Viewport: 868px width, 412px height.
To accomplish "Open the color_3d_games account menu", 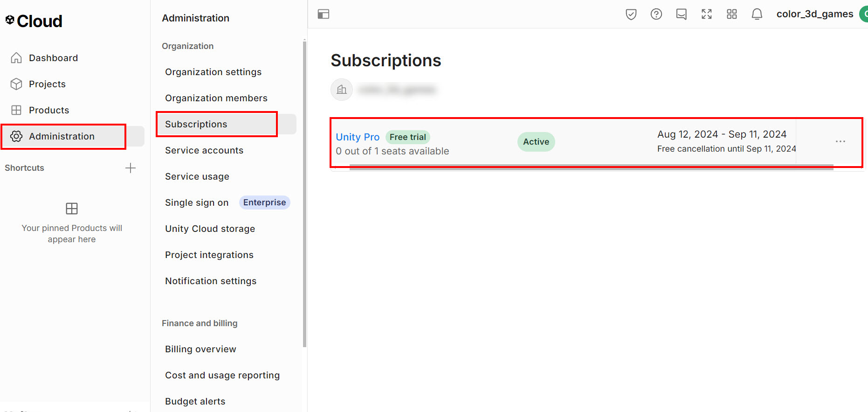I will (x=815, y=14).
